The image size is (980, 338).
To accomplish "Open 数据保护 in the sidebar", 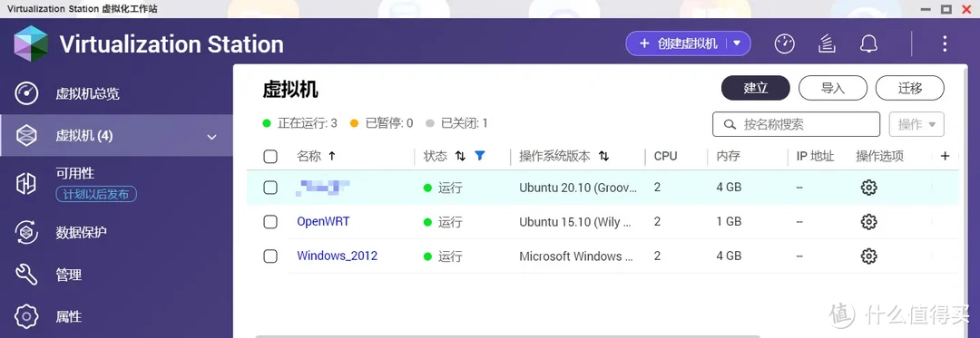I will click(x=82, y=233).
